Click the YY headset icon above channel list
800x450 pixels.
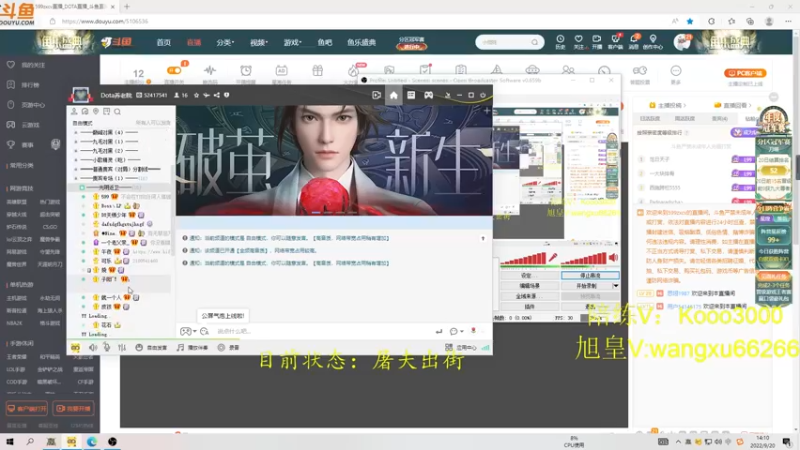point(85,111)
